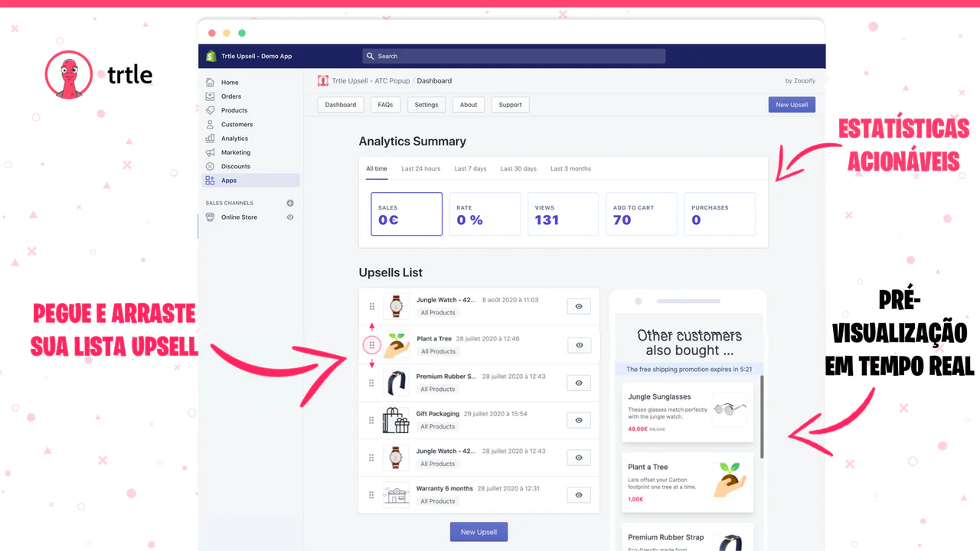Click the Home icon in sidebar
This screenshot has height=551, width=980.
coord(210,82)
